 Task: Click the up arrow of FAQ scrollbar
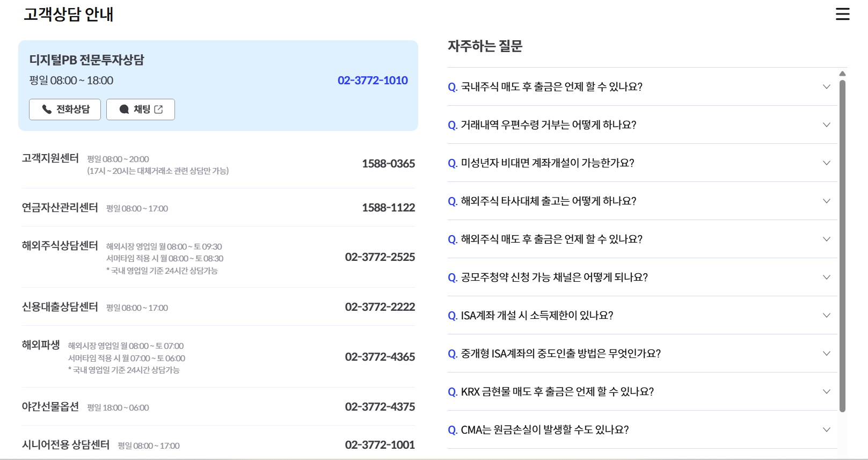pos(842,74)
